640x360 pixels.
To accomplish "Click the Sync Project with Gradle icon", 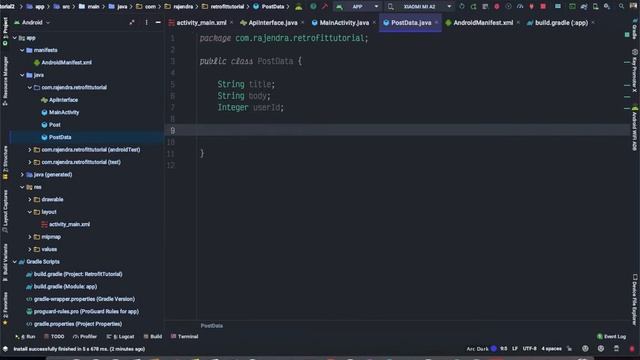I will pos(584,7).
